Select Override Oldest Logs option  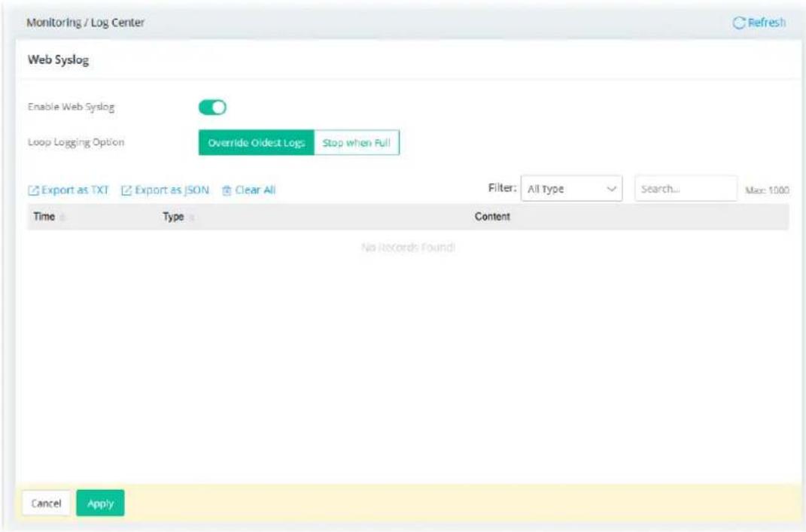click(257, 143)
